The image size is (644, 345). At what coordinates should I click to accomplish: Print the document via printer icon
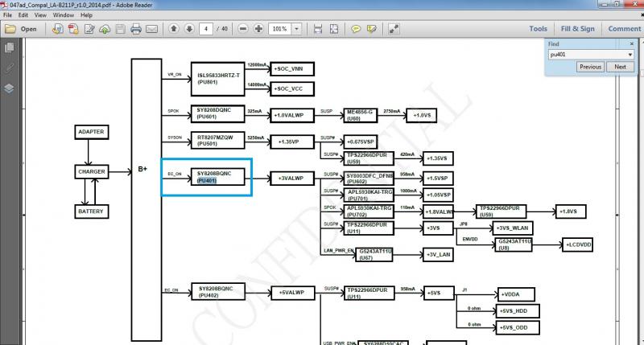[x=136, y=29]
